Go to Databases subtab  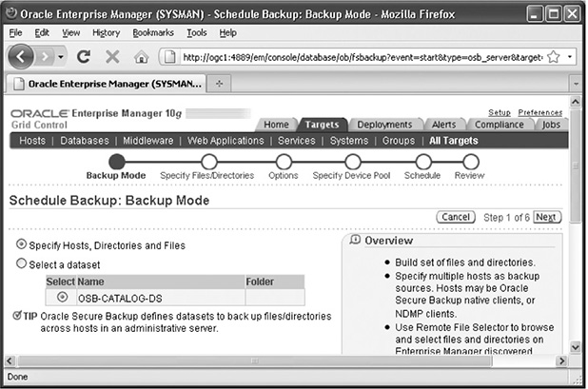tap(85, 141)
